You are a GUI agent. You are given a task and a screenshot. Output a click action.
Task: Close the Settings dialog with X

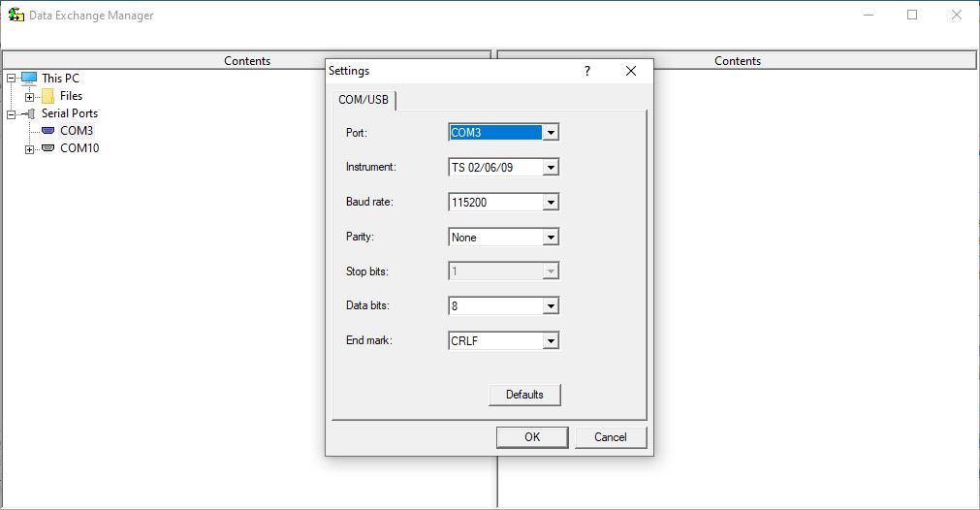pos(631,71)
